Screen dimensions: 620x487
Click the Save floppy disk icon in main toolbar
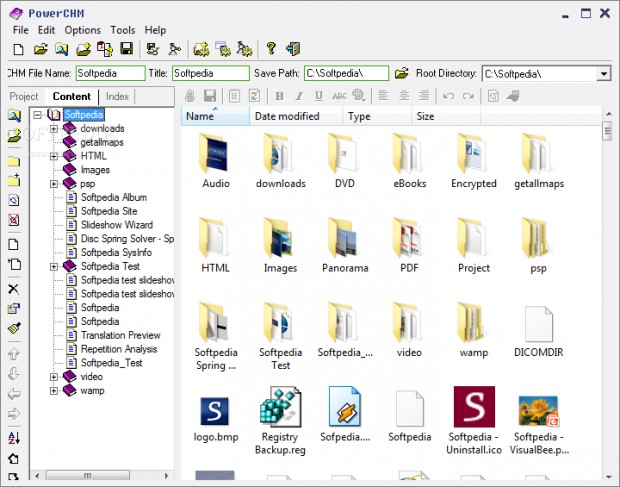coord(127,49)
